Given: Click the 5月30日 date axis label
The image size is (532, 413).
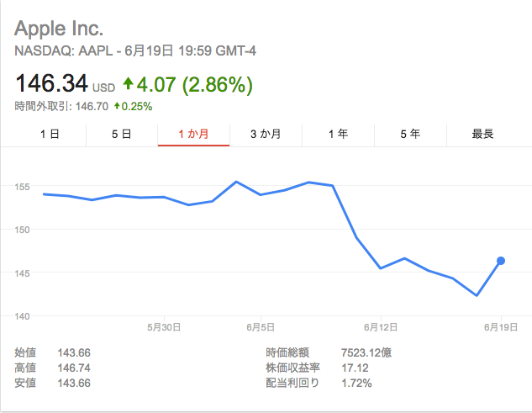Looking at the screenshot, I should [x=164, y=327].
